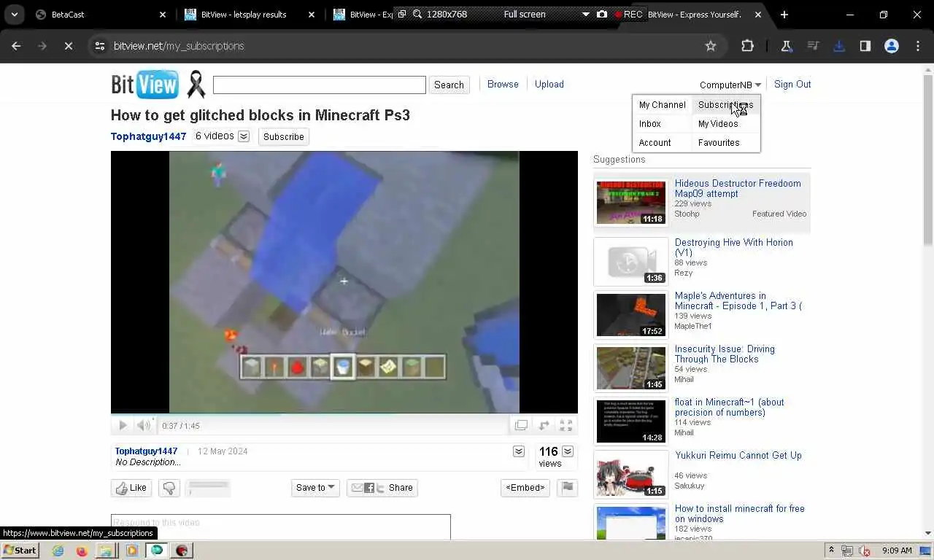Viewport: 934px width, 560px height.
Task: Click the video progress bar
Action: (x=344, y=415)
